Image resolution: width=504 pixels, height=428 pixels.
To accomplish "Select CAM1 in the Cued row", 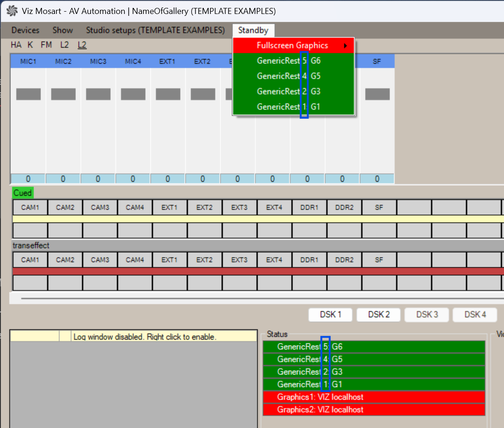I will [x=30, y=208].
